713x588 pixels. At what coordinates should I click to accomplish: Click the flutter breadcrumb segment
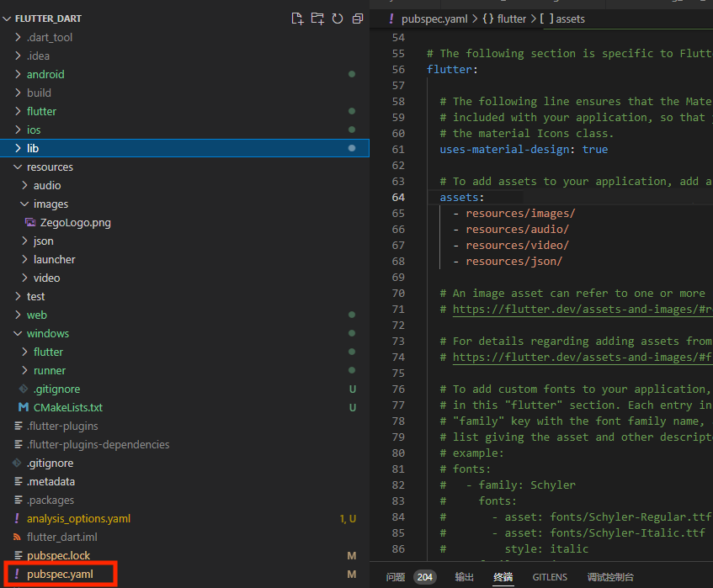[x=511, y=19]
